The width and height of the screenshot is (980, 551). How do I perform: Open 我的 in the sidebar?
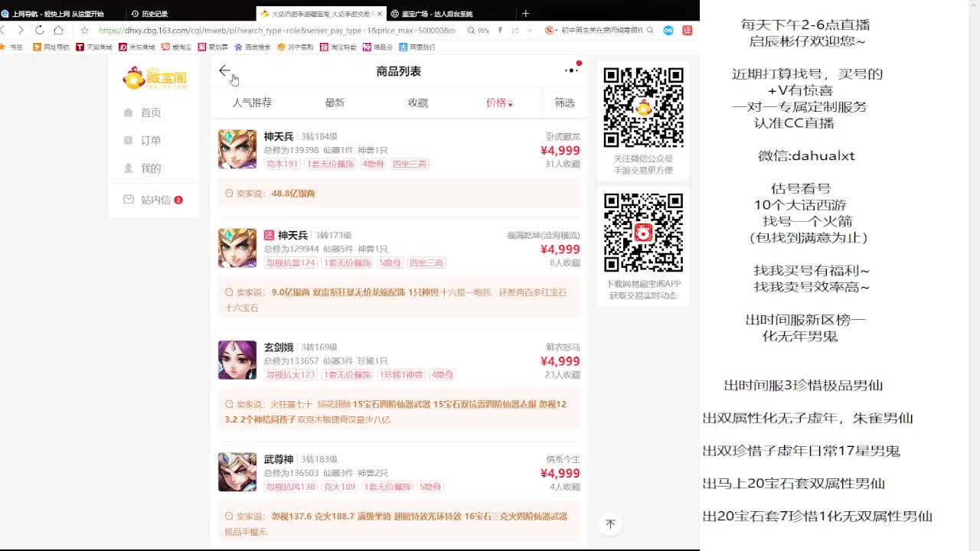pyautogui.click(x=151, y=168)
